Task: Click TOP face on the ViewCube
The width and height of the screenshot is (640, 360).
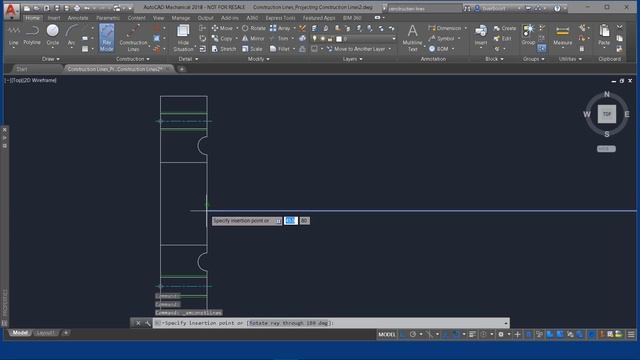Action: [607, 114]
